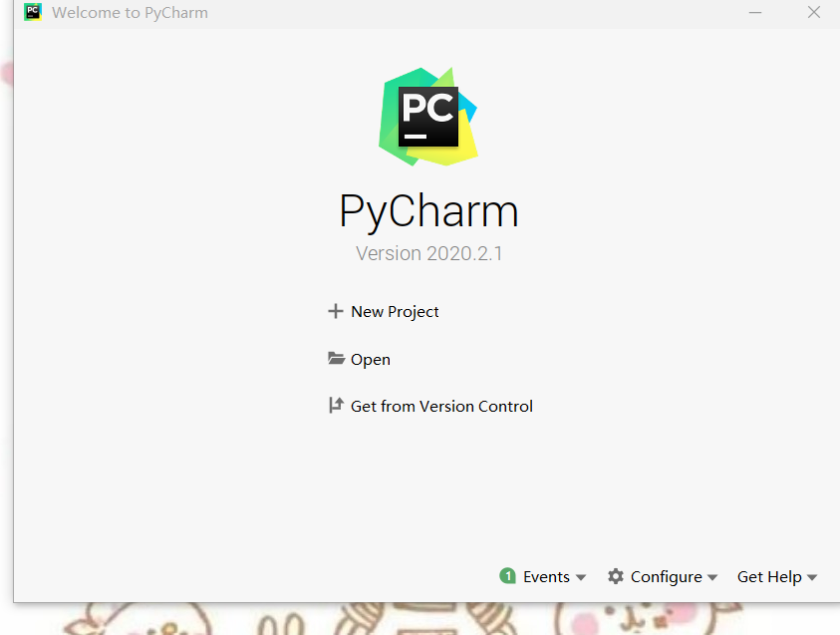Open the Get Help menu label
The height and width of the screenshot is (635, 840).
click(769, 576)
